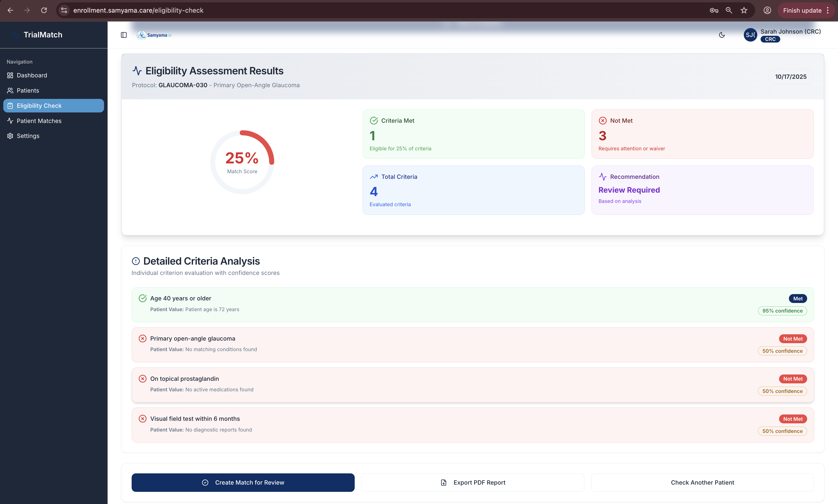Click Check Another Patient button
The width and height of the screenshot is (838, 504).
[702, 482]
